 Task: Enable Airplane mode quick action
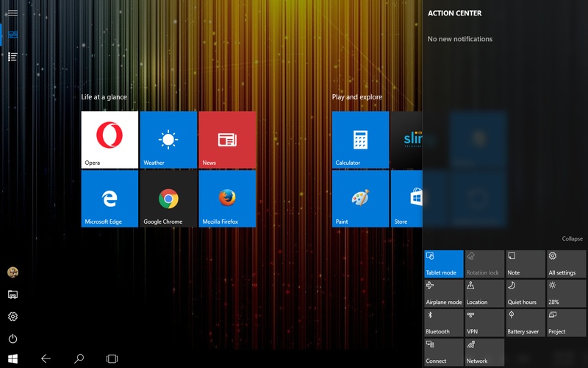click(444, 294)
